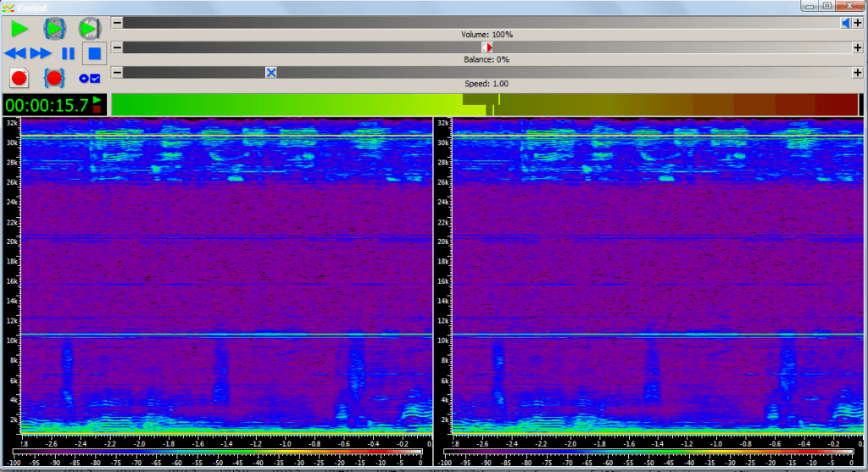Click the Balance slider's red-and-white thumb
Screen dimensions: 868x472
click(x=487, y=47)
